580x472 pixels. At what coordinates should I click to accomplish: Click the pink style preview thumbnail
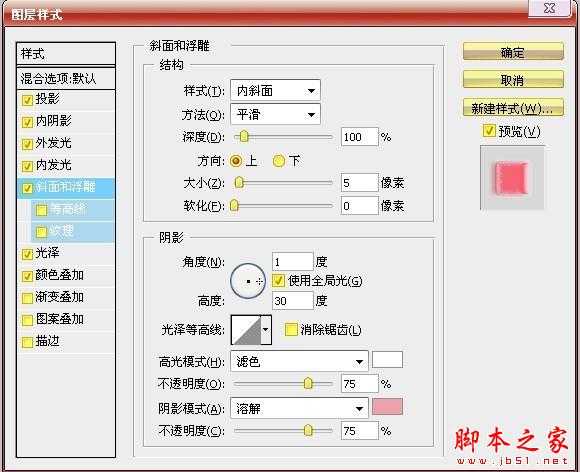tap(512, 178)
